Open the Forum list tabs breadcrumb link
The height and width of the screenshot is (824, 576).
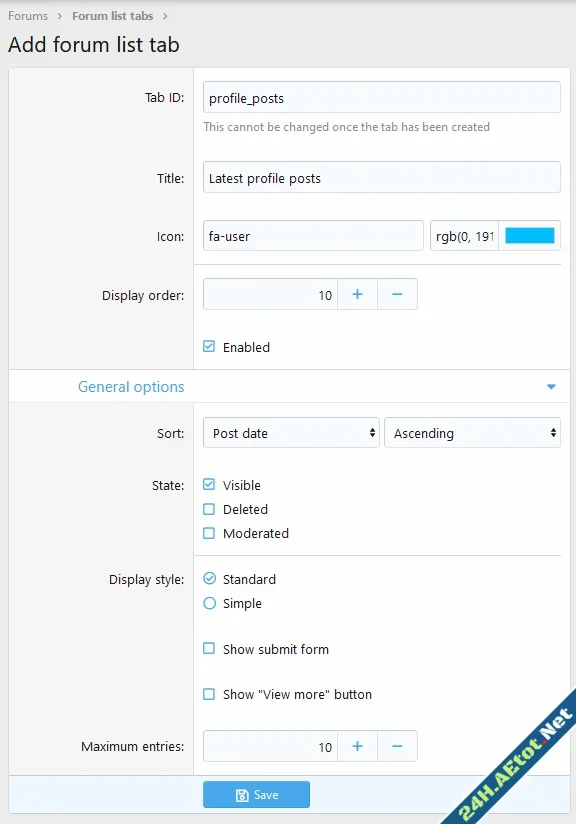click(x=110, y=16)
